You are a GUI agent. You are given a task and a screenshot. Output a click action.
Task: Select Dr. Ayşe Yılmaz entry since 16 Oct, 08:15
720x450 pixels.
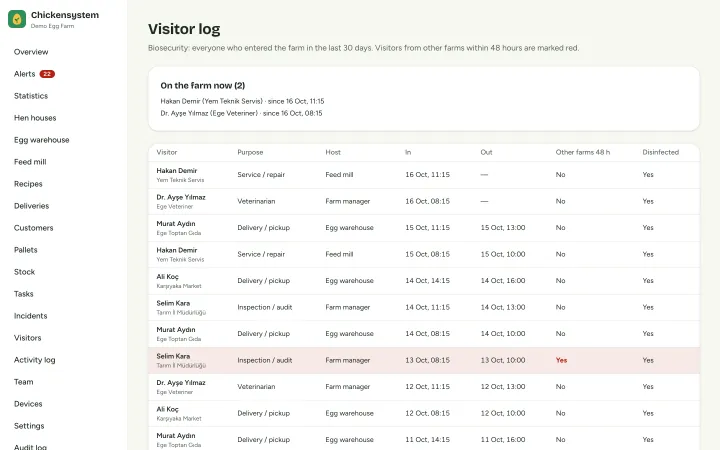pos(242,113)
